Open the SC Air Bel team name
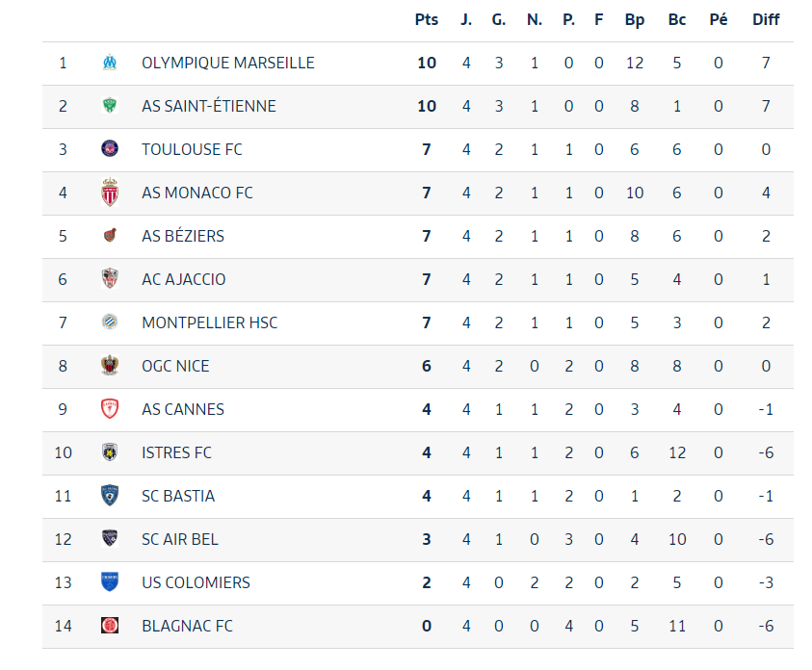The image size is (812, 670). point(180,539)
